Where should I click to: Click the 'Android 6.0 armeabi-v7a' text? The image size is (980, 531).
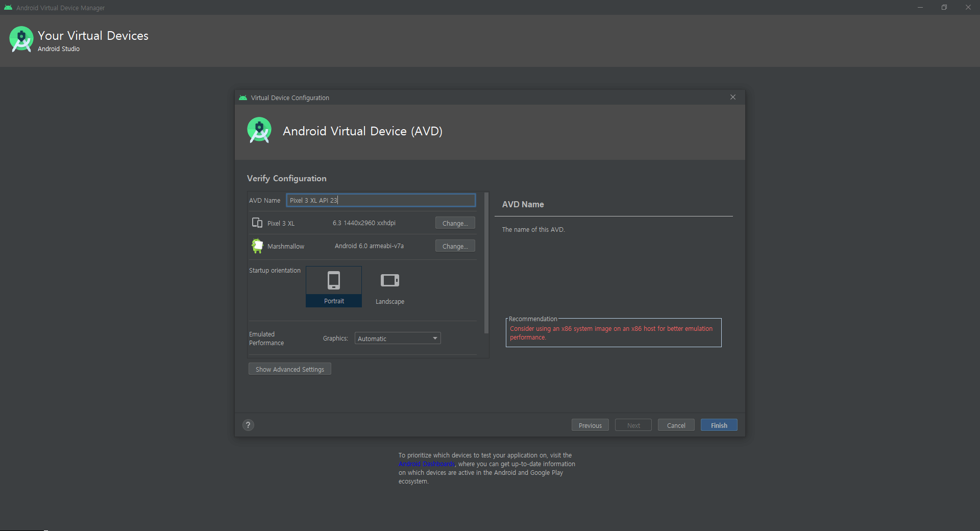click(x=369, y=246)
